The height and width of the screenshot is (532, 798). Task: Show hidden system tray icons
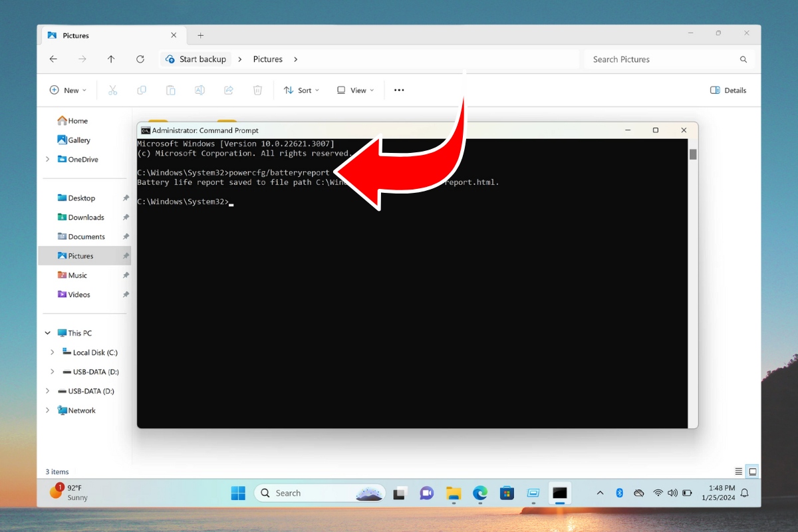(x=600, y=493)
